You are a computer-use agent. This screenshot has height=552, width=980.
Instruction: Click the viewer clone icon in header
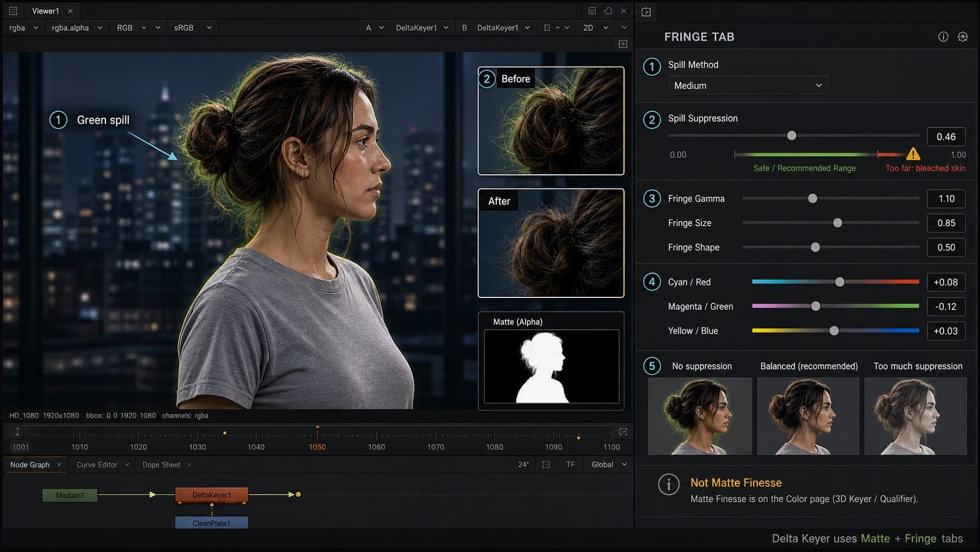(x=592, y=11)
